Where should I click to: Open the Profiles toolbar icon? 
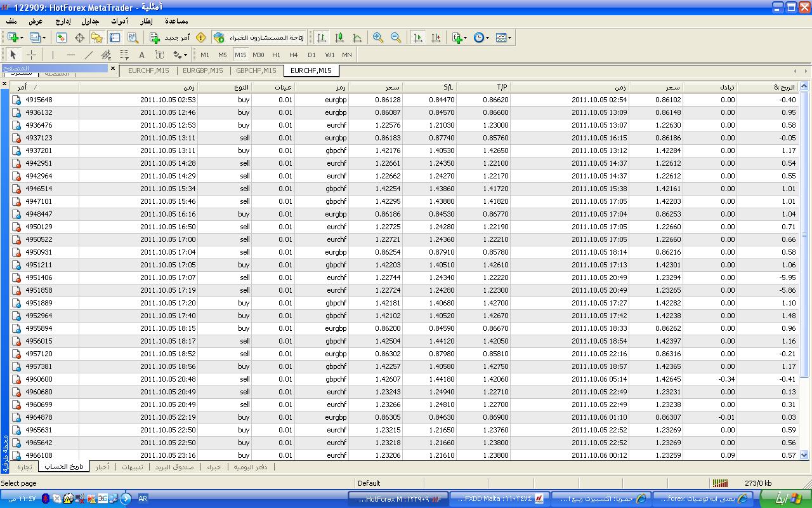tap(34, 38)
